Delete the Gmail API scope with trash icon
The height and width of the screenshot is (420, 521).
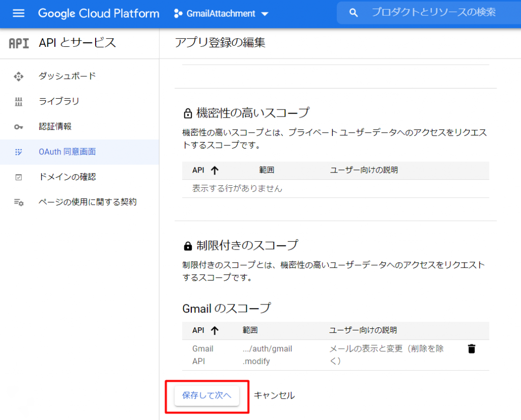click(471, 349)
